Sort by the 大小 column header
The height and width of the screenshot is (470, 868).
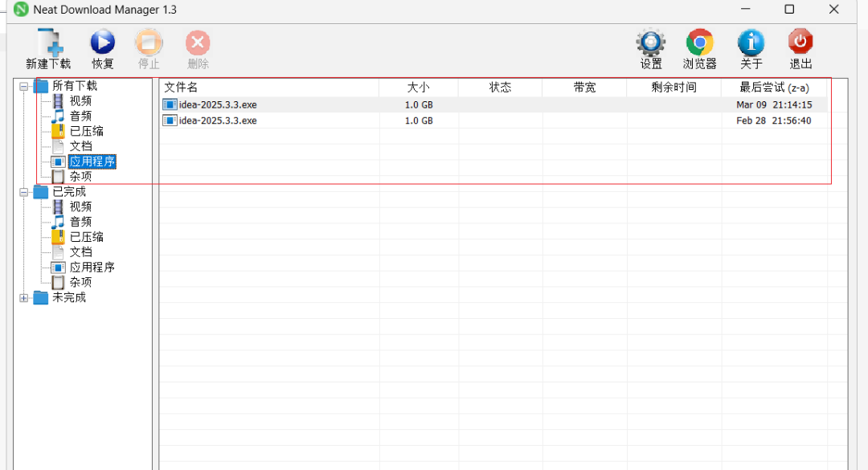tap(419, 88)
